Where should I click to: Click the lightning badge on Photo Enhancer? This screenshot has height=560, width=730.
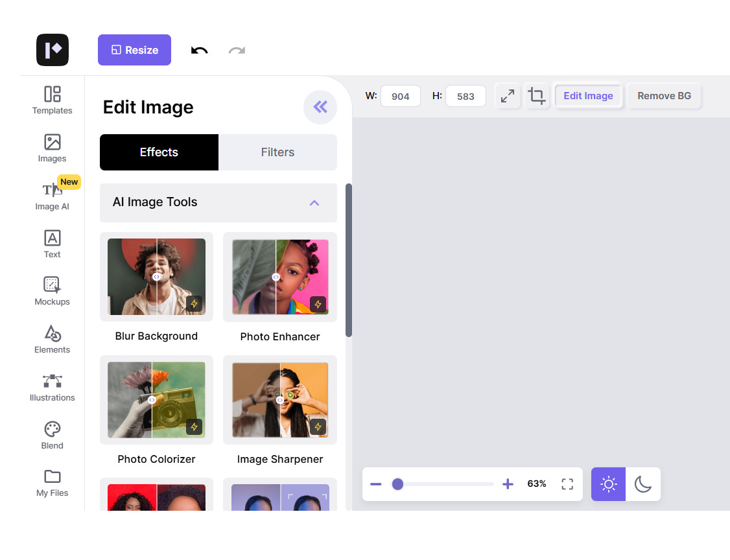(x=318, y=304)
